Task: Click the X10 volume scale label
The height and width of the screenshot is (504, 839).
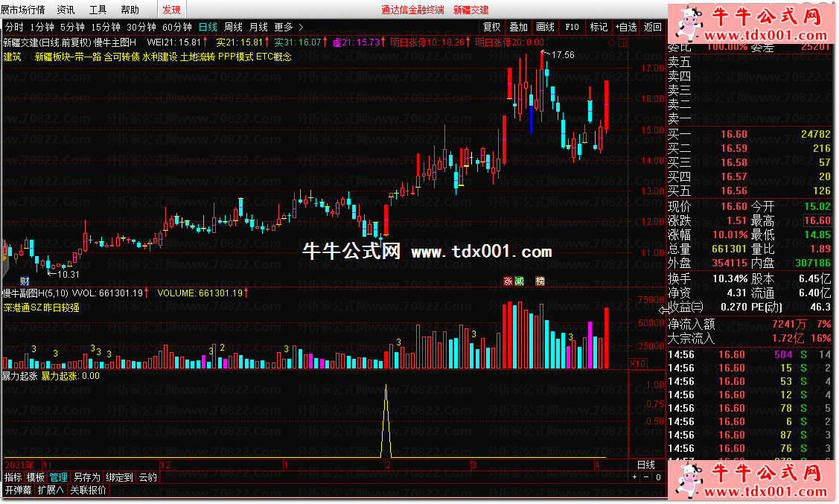Action: [638, 364]
